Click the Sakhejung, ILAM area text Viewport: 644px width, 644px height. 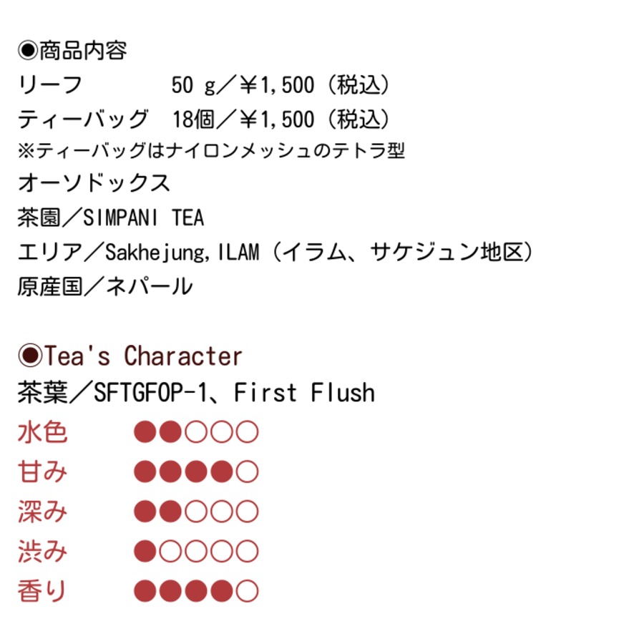(182, 252)
